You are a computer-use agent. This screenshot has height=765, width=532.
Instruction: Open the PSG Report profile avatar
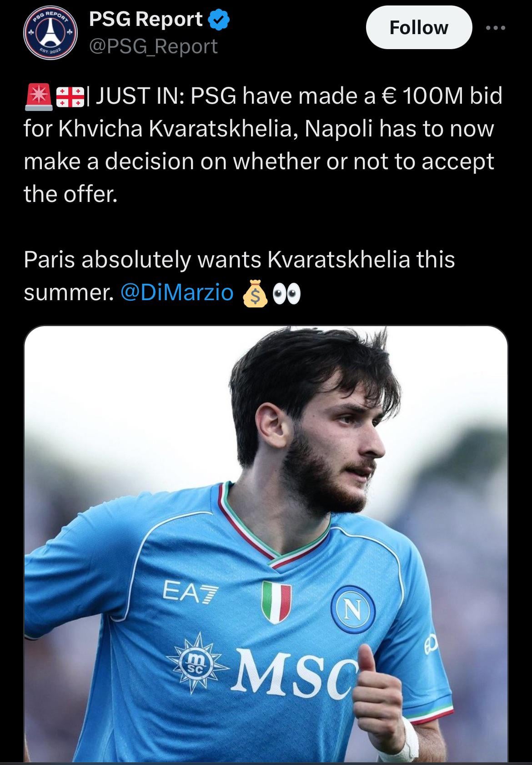point(50,32)
